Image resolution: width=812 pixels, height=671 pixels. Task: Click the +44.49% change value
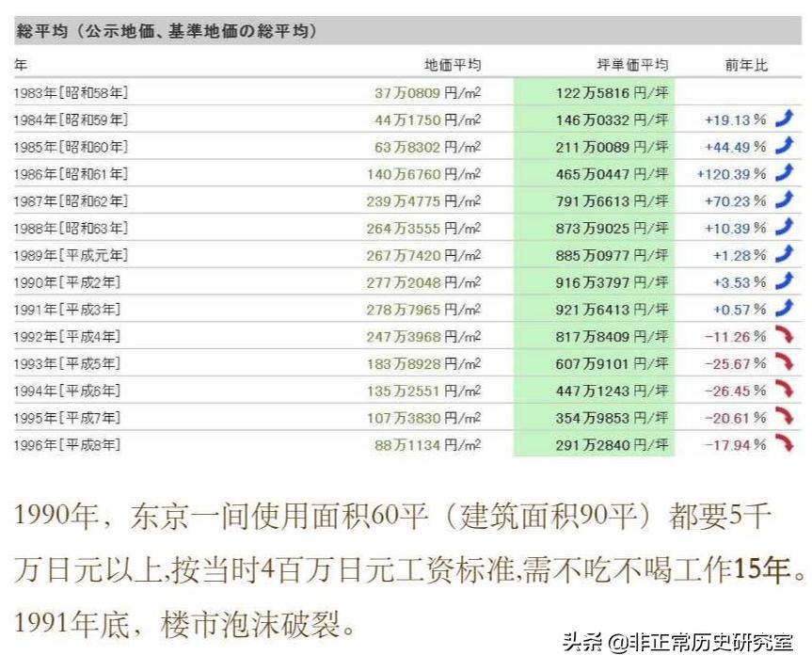(736, 147)
